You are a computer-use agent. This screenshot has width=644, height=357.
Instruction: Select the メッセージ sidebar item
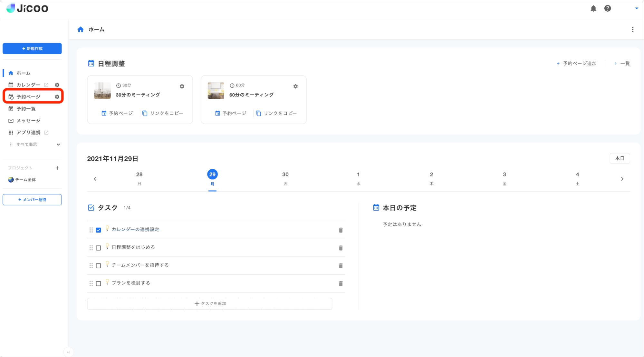point(28,121)
